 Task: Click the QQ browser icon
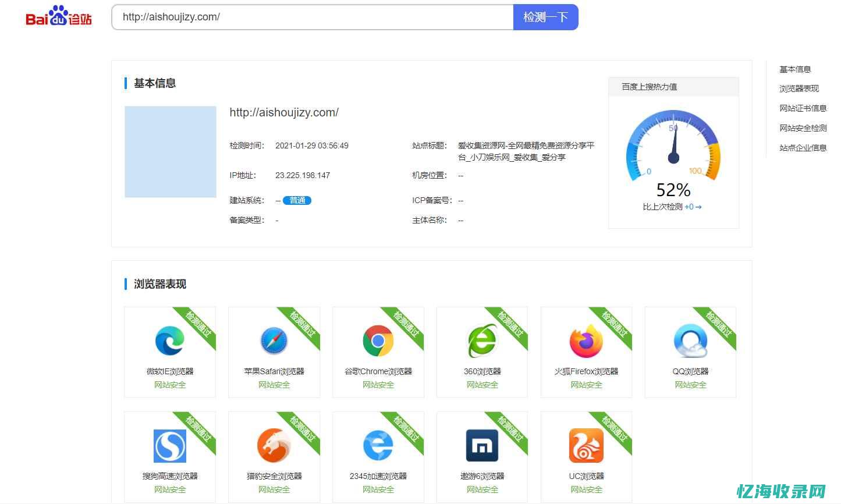[x=690, y=341]
